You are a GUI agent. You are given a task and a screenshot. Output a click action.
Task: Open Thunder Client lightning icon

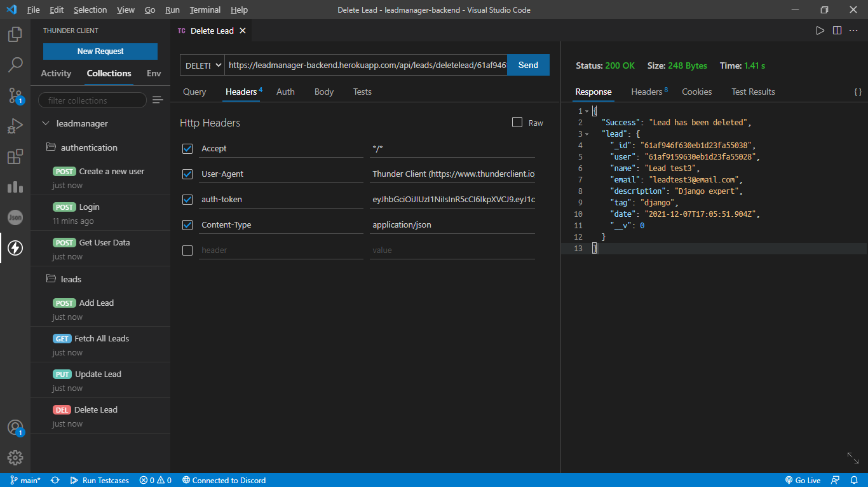pos(15,248)
